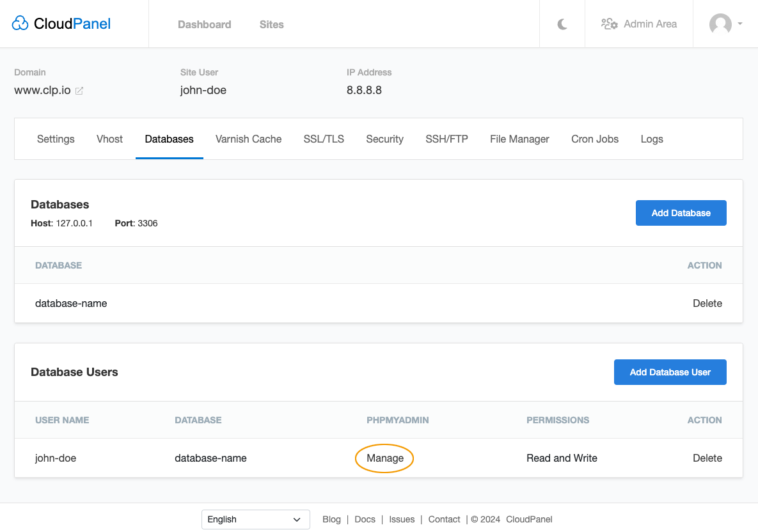
Task: Open phpMyAdmin via the Manage link
Action: tap(384, 458)
